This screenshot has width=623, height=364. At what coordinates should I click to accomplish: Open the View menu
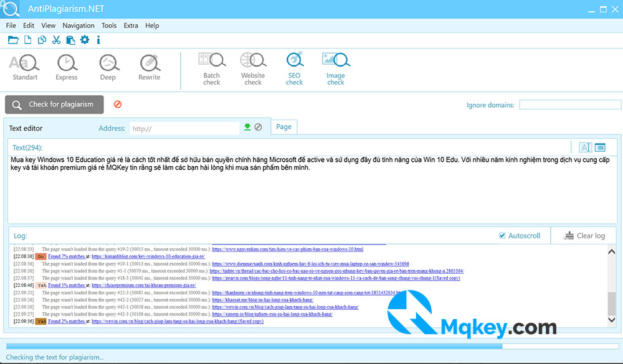pos(49,26)
